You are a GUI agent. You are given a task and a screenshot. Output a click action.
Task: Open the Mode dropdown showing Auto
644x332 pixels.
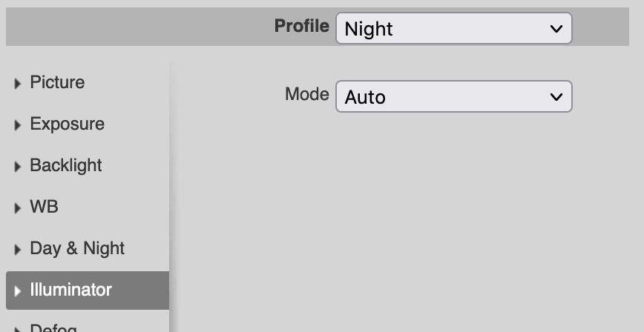454,96
